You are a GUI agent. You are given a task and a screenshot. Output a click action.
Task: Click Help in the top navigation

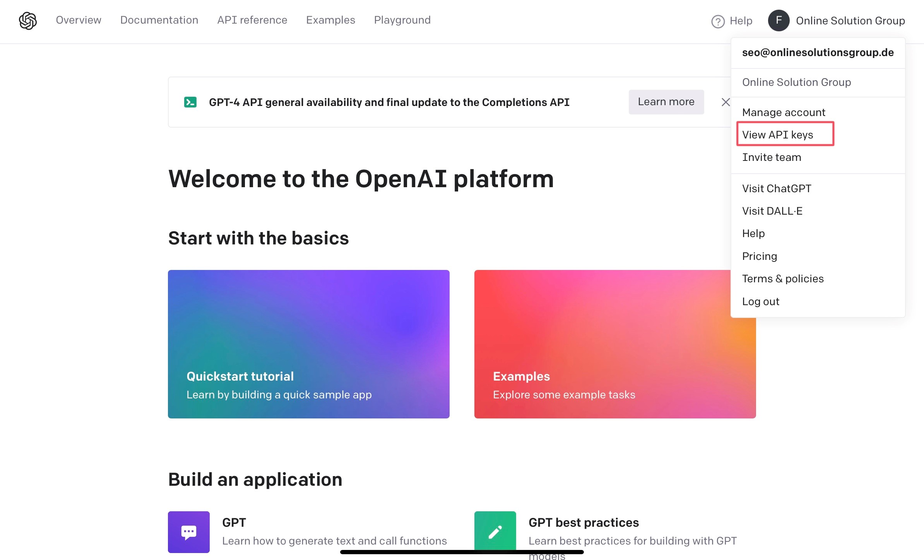[741, 21]
